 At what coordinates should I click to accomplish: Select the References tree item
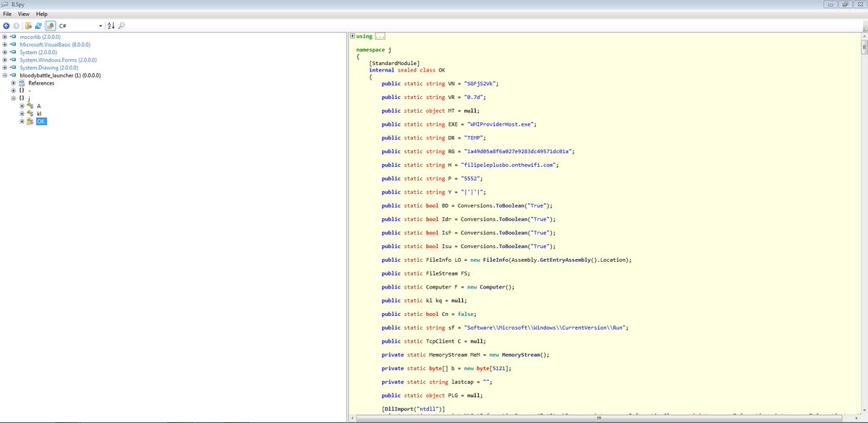point(41,83)
